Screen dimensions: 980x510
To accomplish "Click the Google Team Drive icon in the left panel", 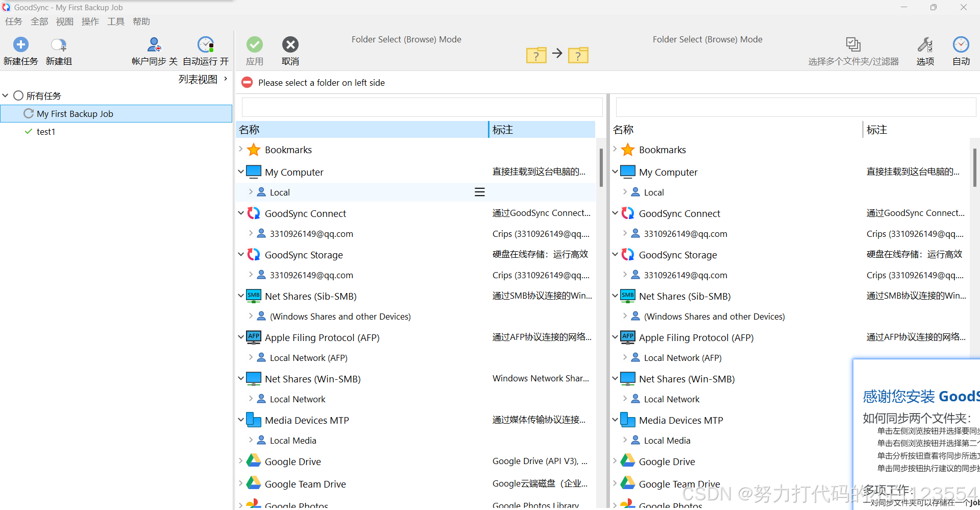I will point(254,483).
